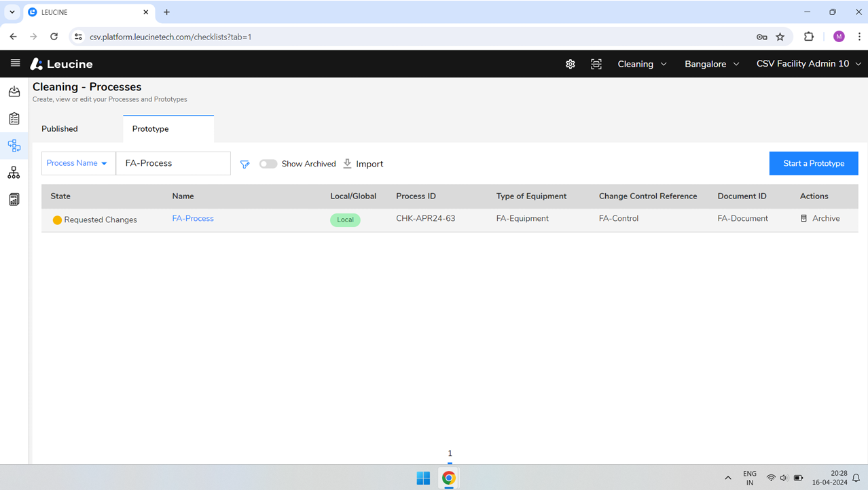Click the site information icon in address bar
This screenshot has height=490, width=868.
coord(78,37)
